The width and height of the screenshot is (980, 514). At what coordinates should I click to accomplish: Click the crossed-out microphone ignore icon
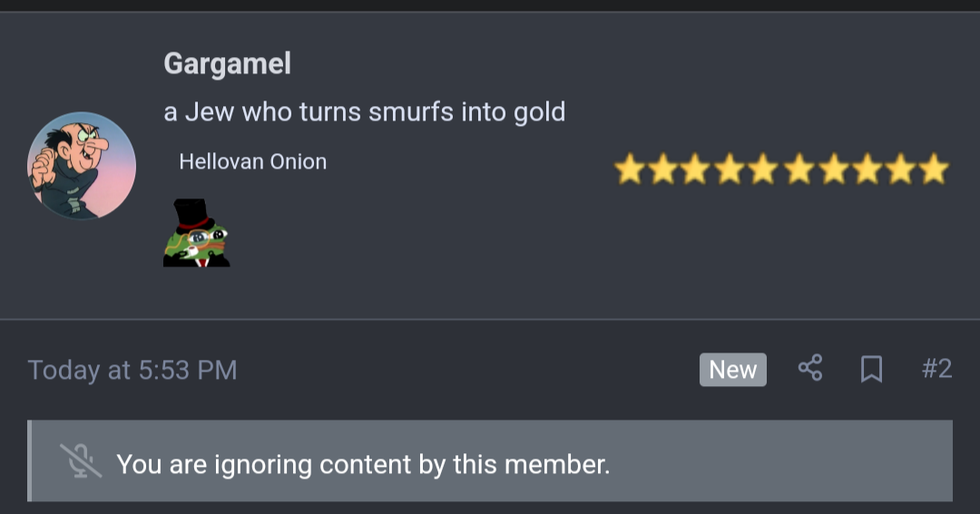[x=80, y=461]
